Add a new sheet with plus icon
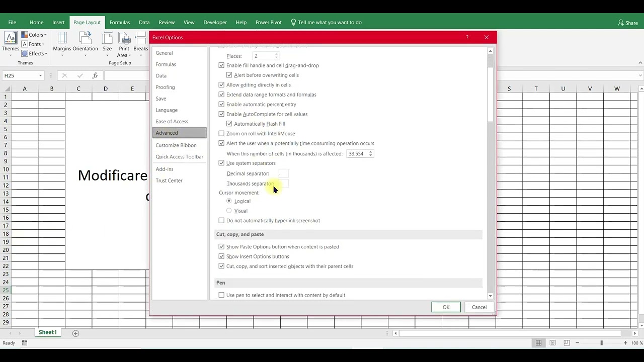The image size is (644, 362). point(75,333)
